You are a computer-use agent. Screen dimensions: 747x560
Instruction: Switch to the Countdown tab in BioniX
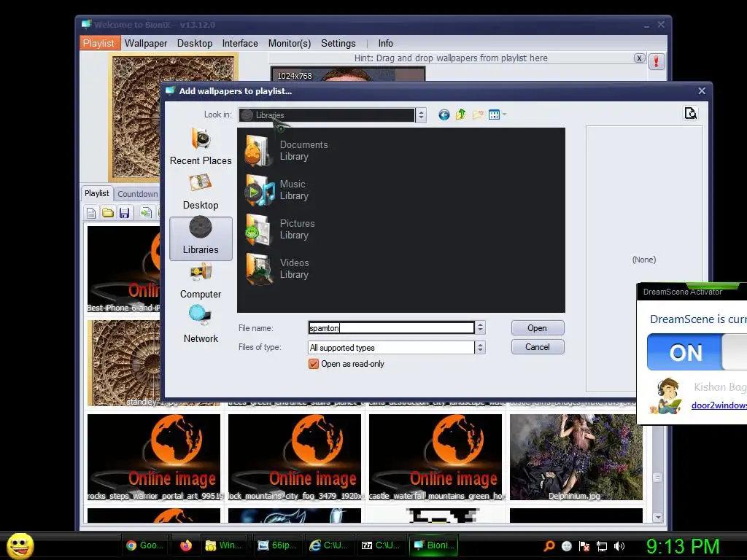pos(137,194)
